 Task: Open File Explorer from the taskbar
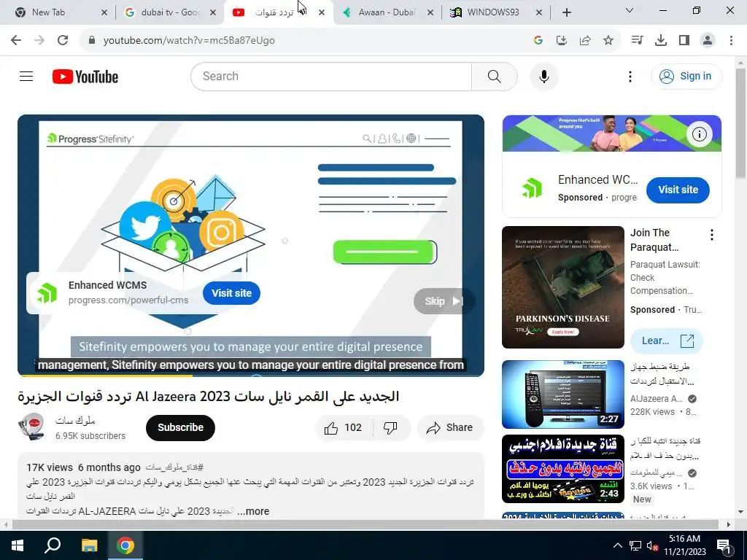89,545
